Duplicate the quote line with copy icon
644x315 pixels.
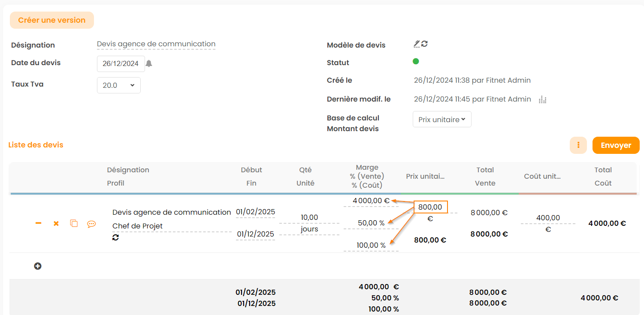(x=74, y=223)
